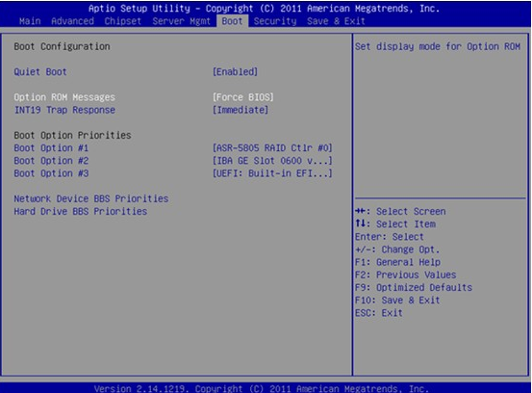Click the Option ROM help description text

coord(438,46)
